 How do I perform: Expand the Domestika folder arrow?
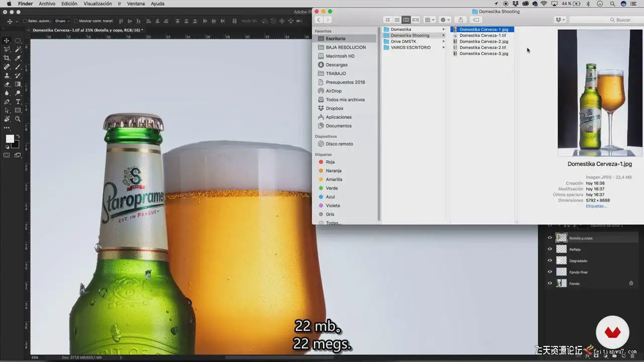pos(443,30)
